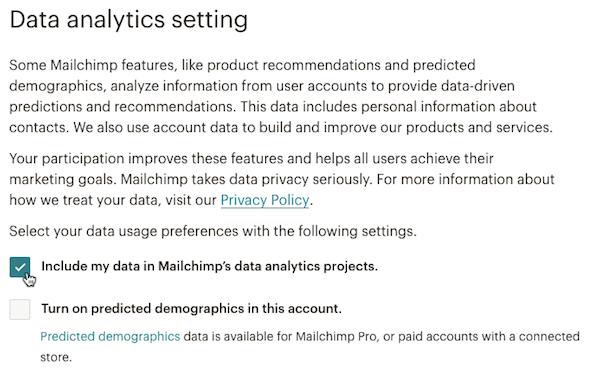Uncheck the Include my data checkbox
This screenshot has width=600, height=377.
[x=20, y=267]
